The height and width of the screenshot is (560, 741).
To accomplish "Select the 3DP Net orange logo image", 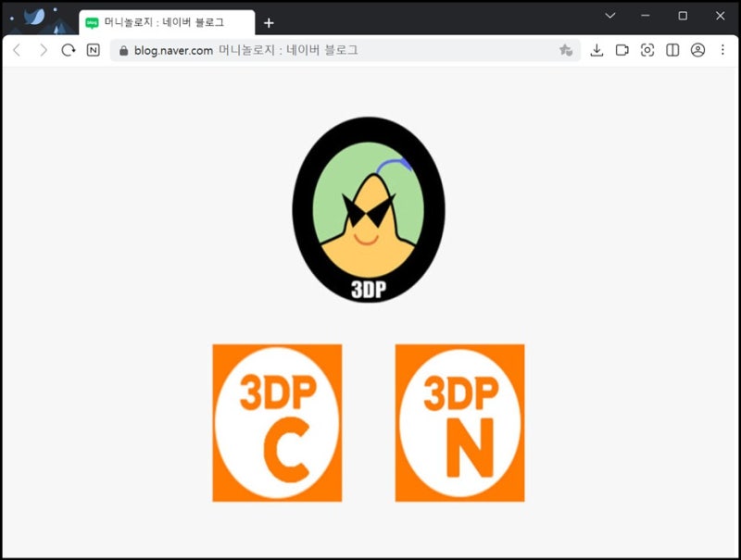I will click(460, 423).
